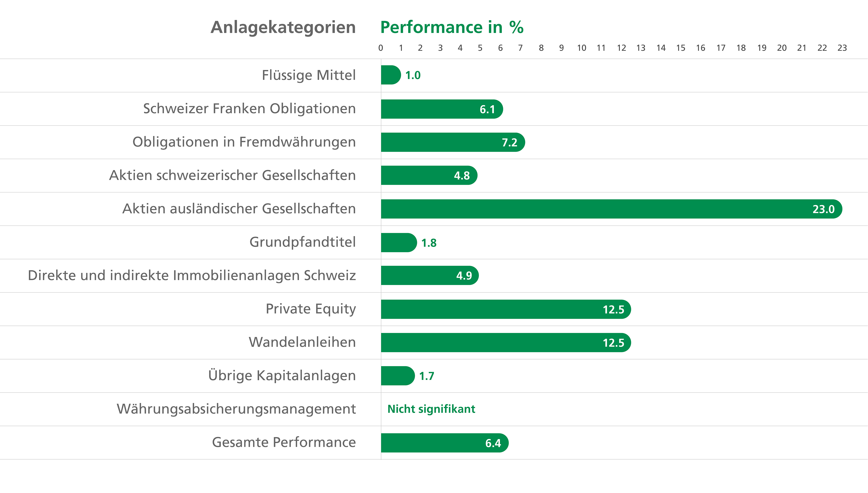This screenshot has width=868, height=493.
Task: Click the 23.0 bar for foreign stocks
Action: tap(612, 209)
